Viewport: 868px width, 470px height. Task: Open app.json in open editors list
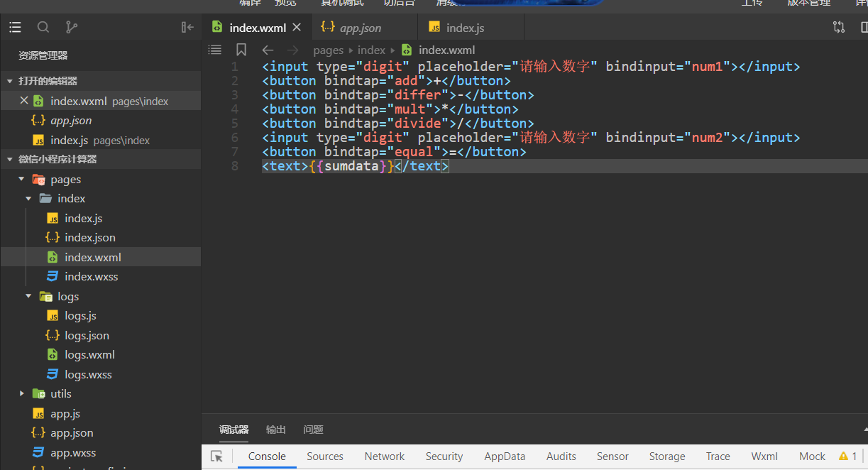[100, 120]
